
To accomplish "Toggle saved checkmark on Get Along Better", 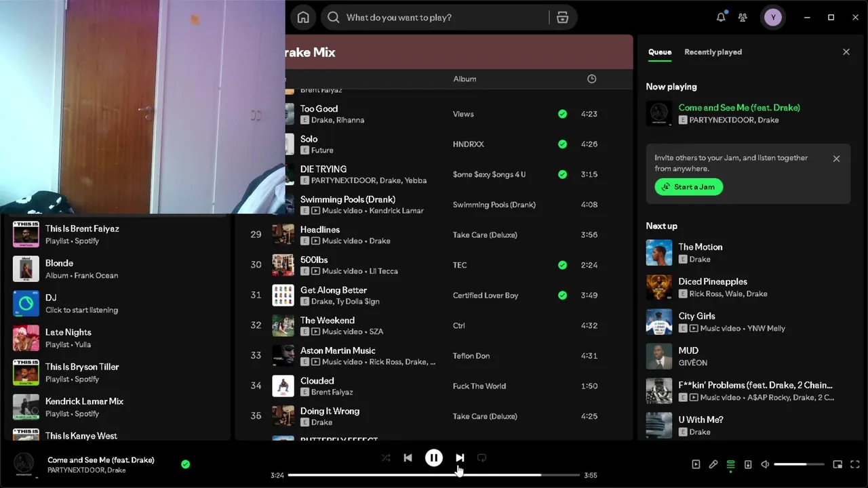I will tap(562, 296).
